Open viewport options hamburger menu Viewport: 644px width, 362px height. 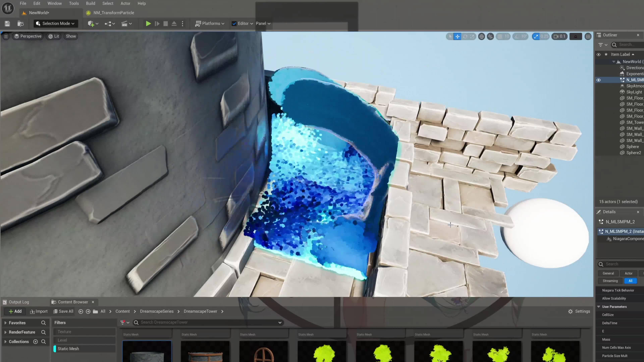pyautogui.click(x=6, y=36)
